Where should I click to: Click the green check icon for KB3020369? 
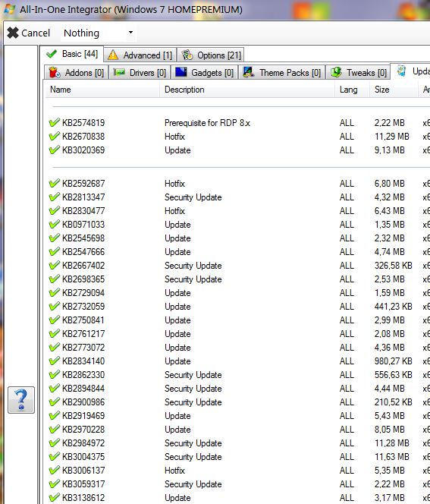(55, 150)
